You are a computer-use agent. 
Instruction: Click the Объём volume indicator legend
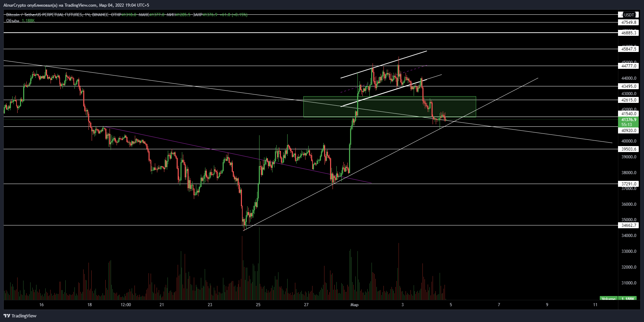(20, 21)
